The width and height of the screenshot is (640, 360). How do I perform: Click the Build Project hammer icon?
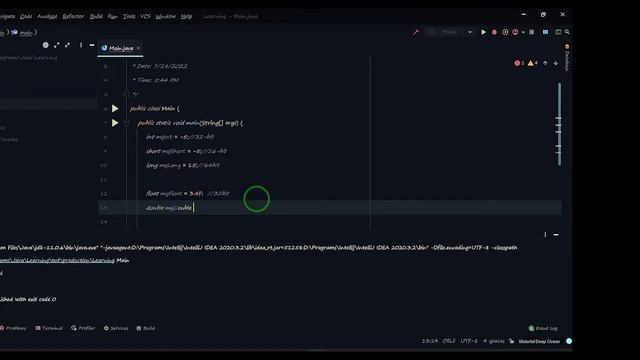click(x=416, y=32)
